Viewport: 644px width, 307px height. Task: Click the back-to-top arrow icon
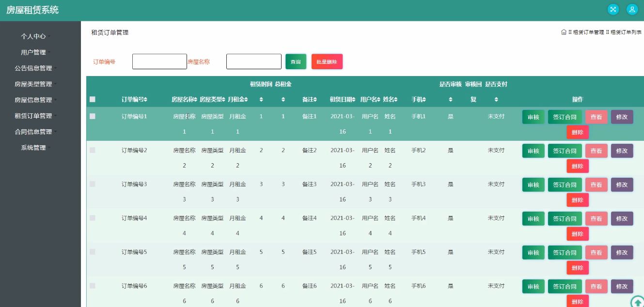637,302
